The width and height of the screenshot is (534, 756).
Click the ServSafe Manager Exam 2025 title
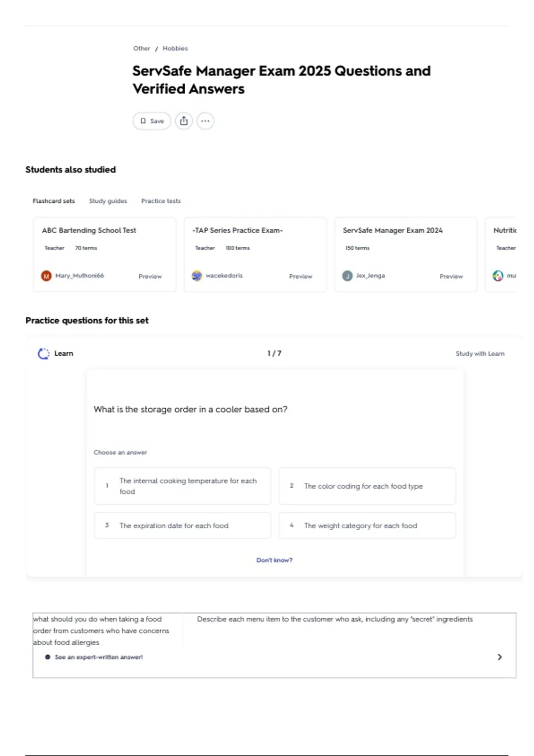[x=281, y=80]
